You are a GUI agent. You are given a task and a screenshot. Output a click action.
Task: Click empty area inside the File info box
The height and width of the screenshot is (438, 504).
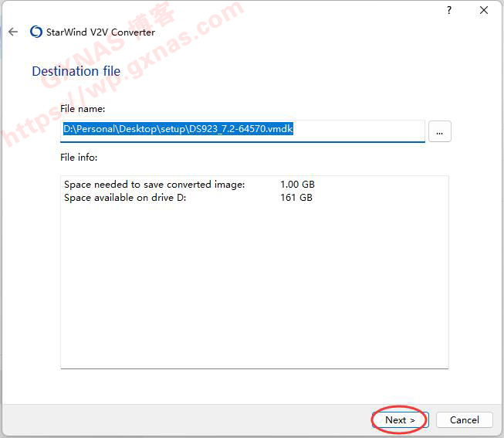click(x=254, y=294)
